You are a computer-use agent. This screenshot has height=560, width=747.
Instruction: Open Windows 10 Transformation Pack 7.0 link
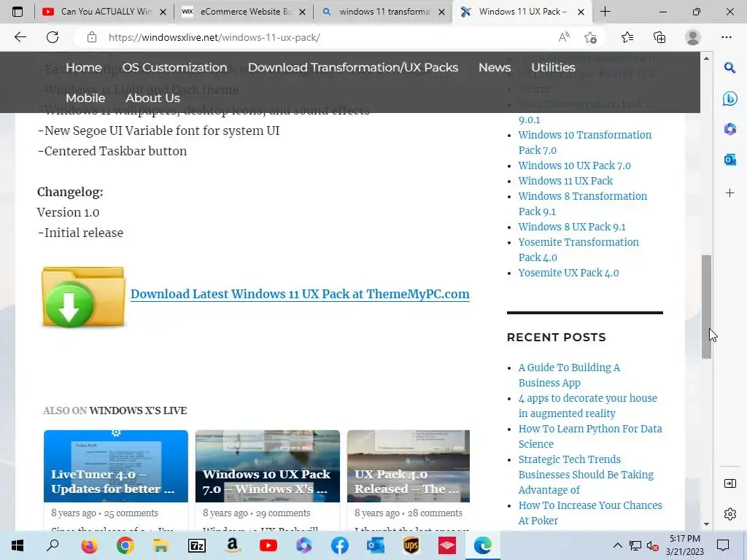click(x=584, y=142)
